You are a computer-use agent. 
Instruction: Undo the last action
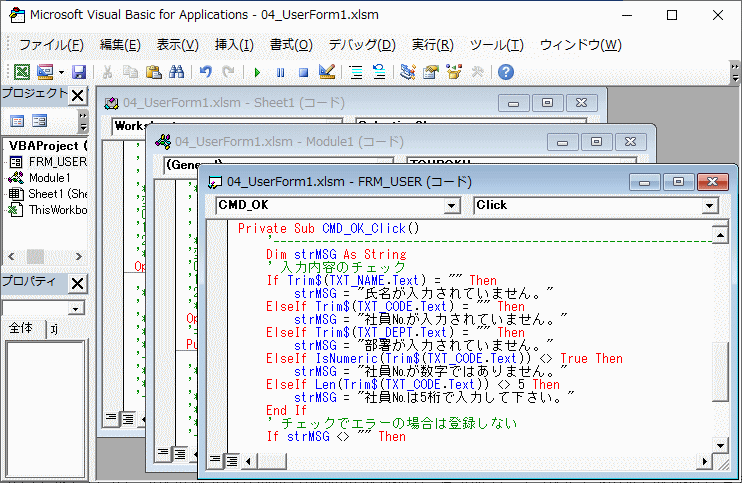pos(205,72)
